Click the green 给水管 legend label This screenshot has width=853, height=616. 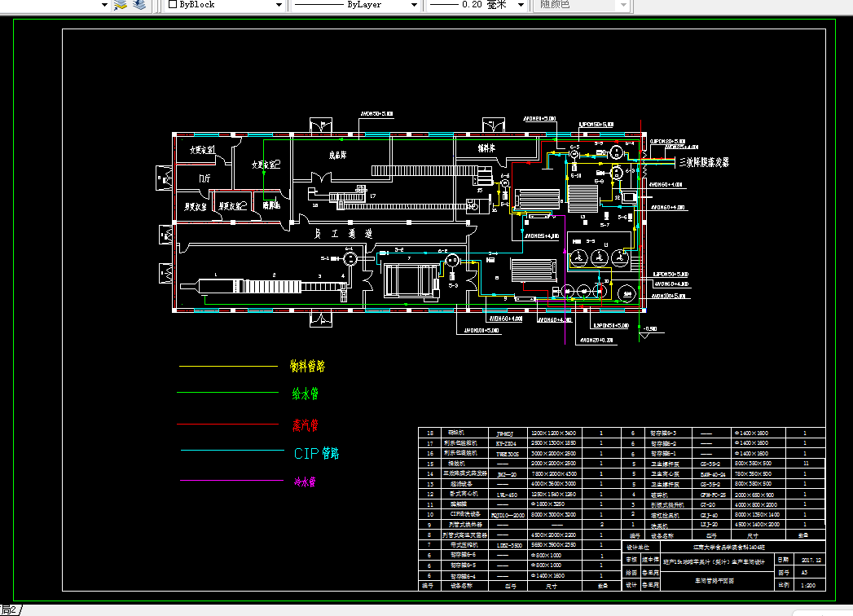(x=306, y=394)
